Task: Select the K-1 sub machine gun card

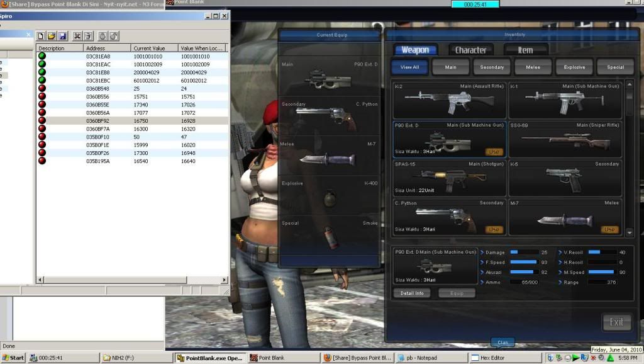Action: (565, 100)
